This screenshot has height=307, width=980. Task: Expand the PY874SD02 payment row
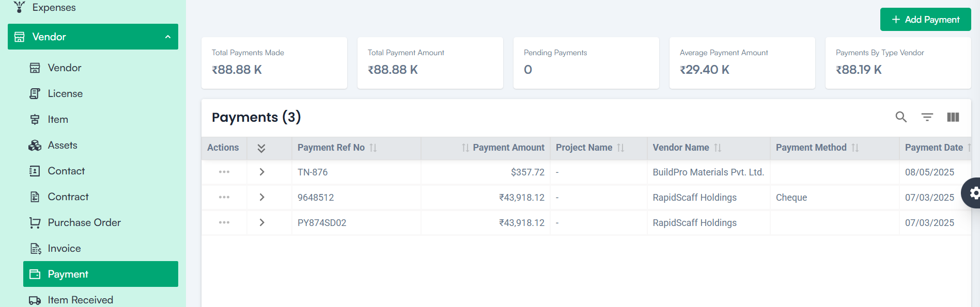click(262, 222)
